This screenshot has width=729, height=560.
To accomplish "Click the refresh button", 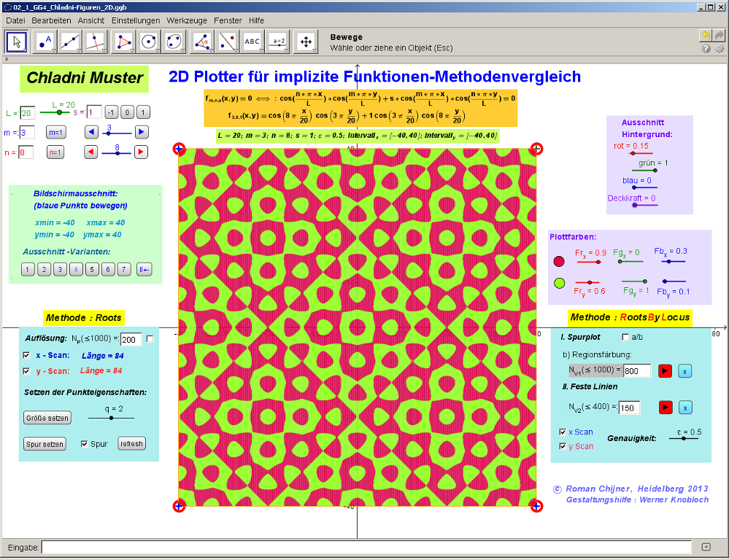I will click(x=131, y=443).
